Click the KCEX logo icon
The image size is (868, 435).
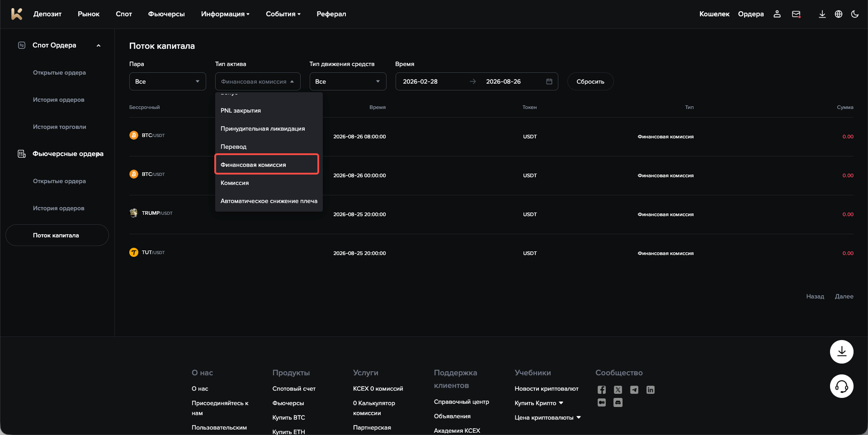pos(17,14)
